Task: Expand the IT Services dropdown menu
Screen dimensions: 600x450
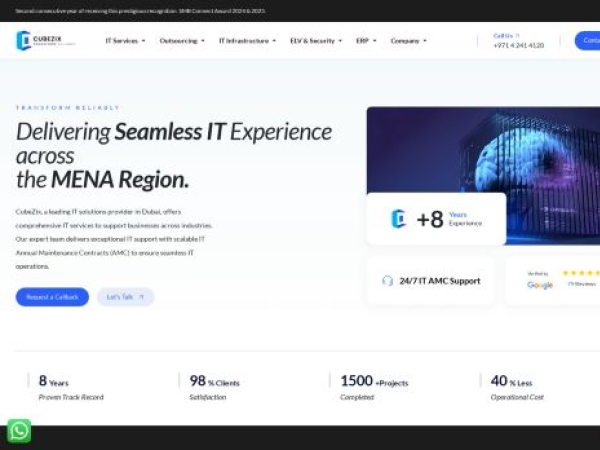Action: pos(125,41)
